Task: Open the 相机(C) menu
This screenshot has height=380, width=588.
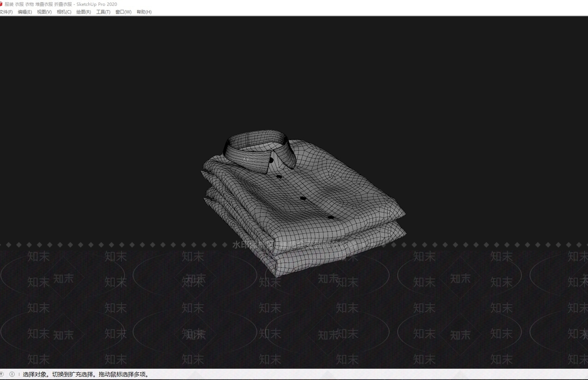Action: click(x=64, y=12)
